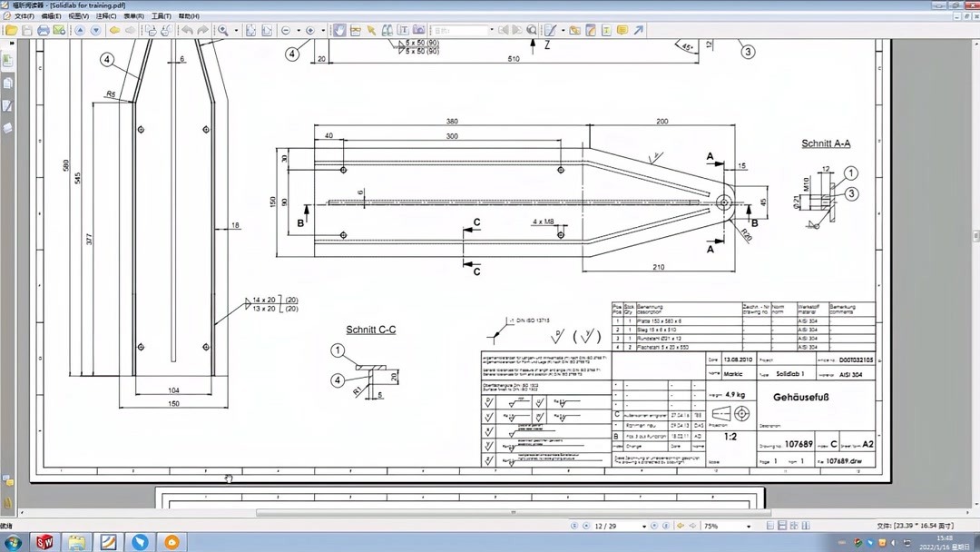Viewport: 980px width, 552px height.
Task: Click the Zoom In magnifier tool
Action: point(222,30)
